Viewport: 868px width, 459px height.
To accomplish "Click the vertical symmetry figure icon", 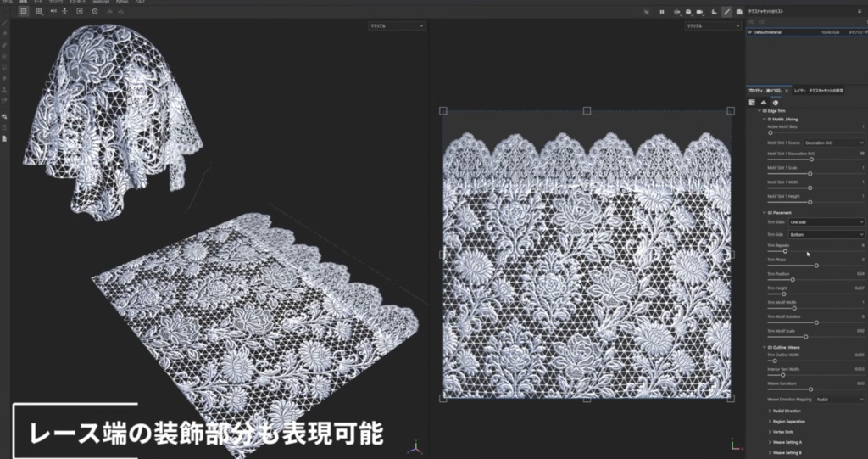I will point(65,11).
